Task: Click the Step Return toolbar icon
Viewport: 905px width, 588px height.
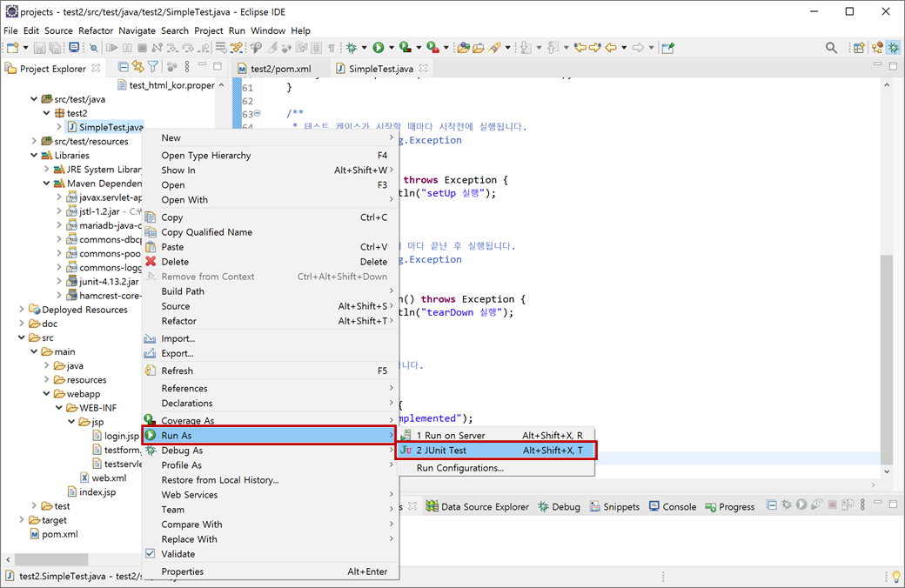Action: [204, 48]
